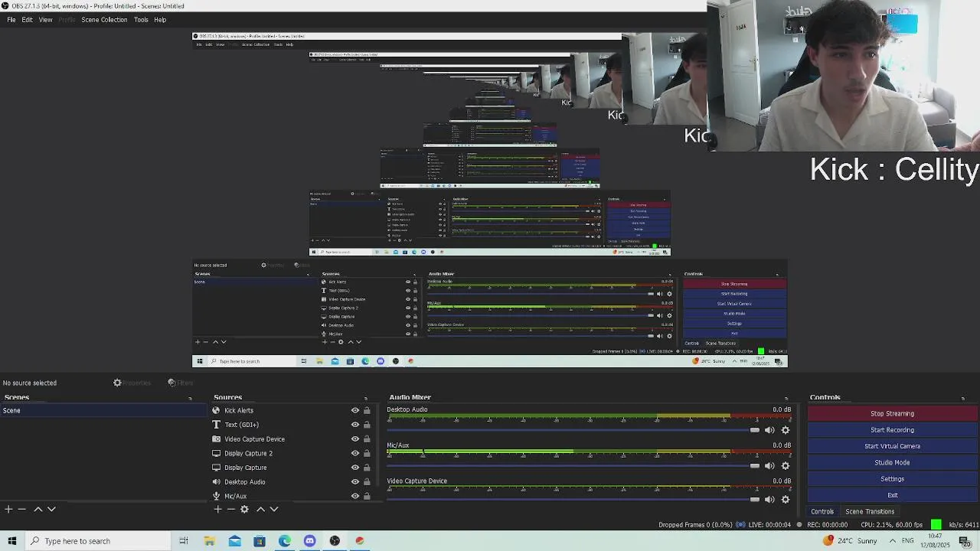
Task: Open the File menu
Action: pos(11,19)
